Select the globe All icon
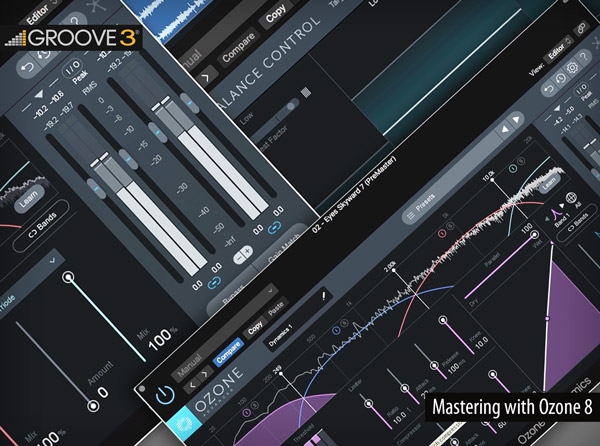The image size is (600, 446). 571,198
